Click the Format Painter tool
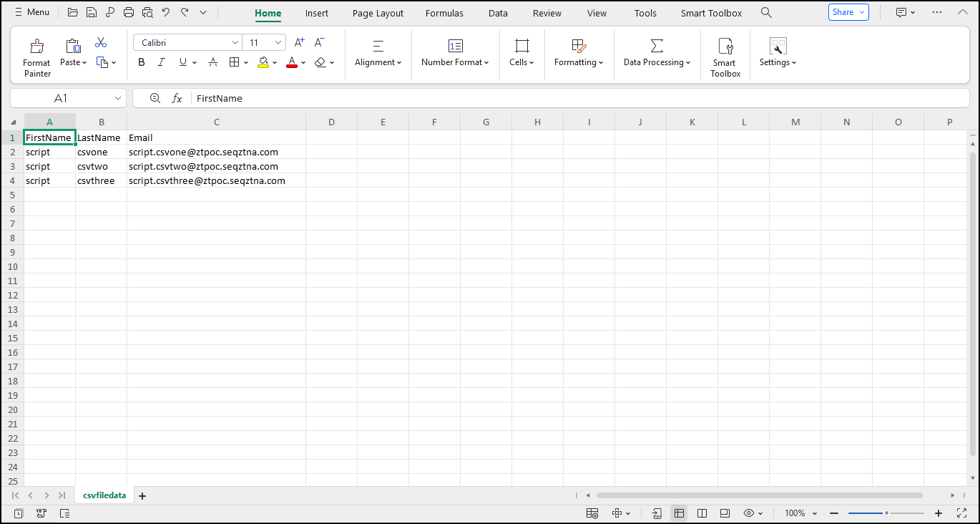 (36, 57)
